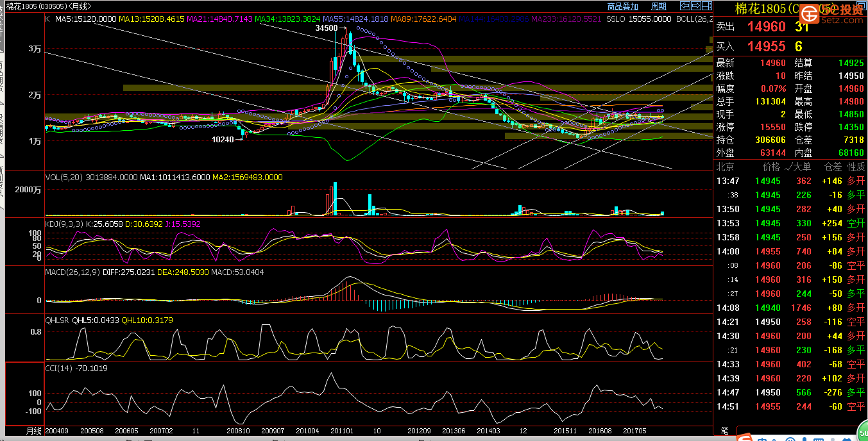Click the 内盘 68160 value
The width and height of the screenshot is (868, 441).
851,153
